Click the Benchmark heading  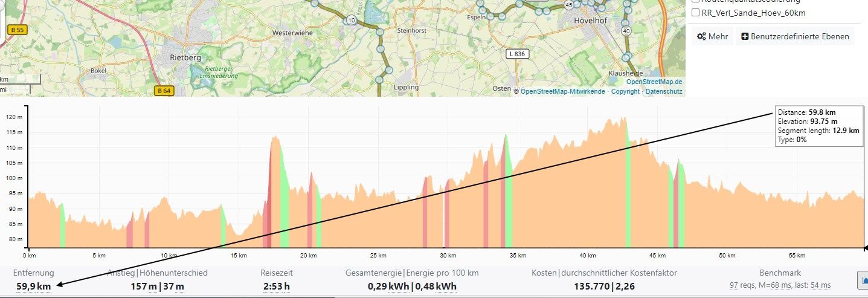tap(780, 273)
